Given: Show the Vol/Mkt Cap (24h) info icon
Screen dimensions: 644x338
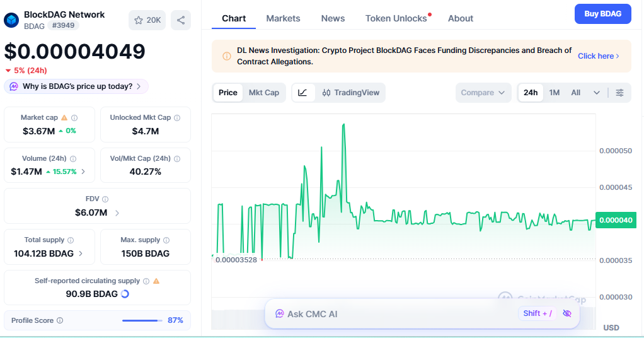Looking at the screenshot, I should pyautogui.click(x=177, y=159).
